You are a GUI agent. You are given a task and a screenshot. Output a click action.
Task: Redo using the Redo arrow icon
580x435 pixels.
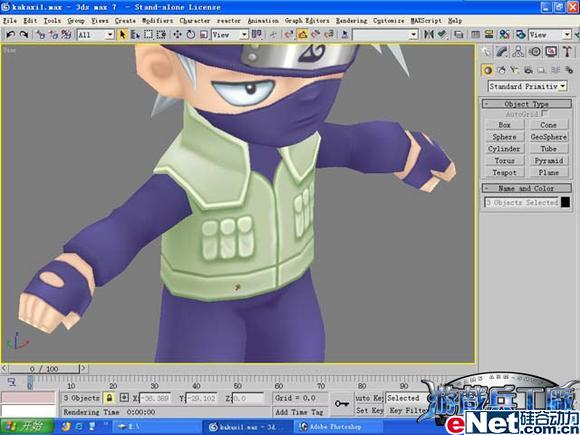[x=24, y=35]
